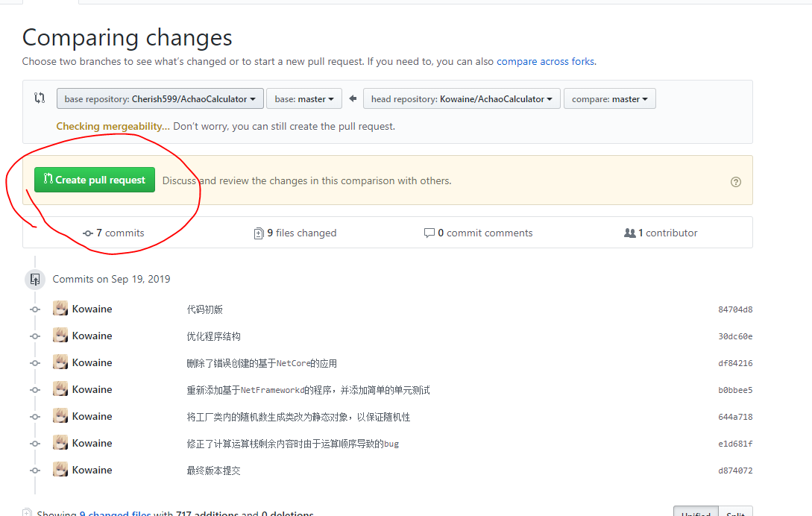Open commit message 优化程序结构
This screenshot has width=812, height=516.
[x=213, y=336]
